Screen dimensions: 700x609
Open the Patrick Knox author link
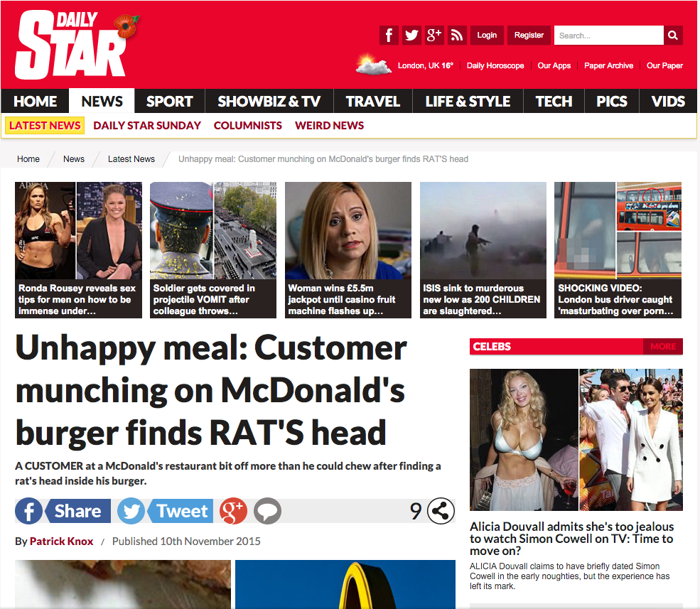[x=62, y=541]
